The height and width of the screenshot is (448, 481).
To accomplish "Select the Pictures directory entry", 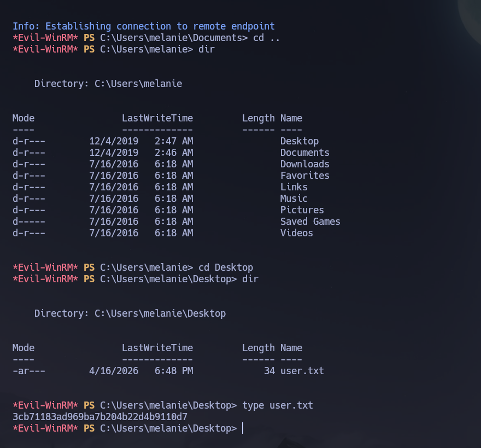I will click(302, 210).
